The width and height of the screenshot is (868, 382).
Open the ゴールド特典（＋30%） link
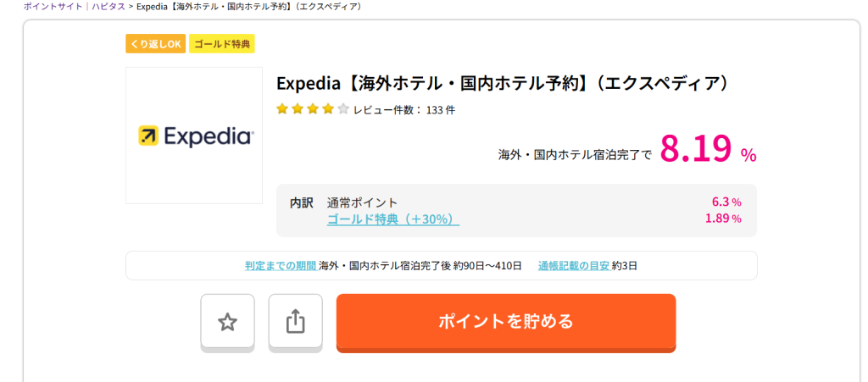point(392,219)
